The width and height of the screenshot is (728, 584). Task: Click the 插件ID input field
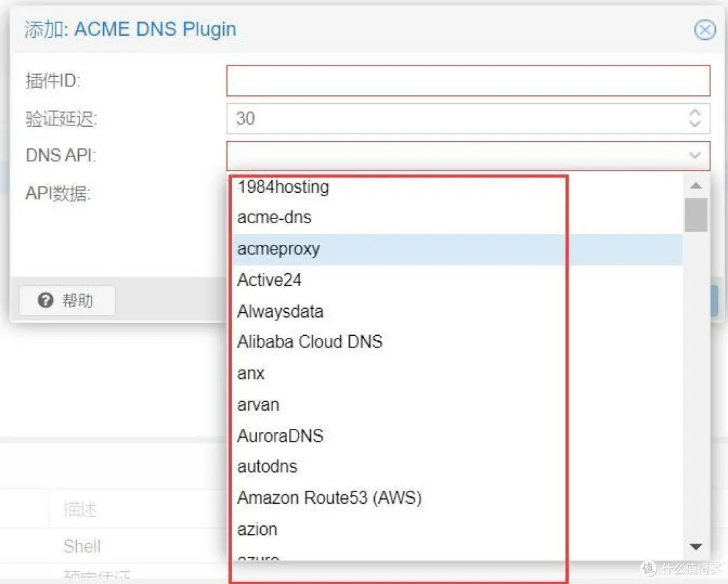click(468, 81)
